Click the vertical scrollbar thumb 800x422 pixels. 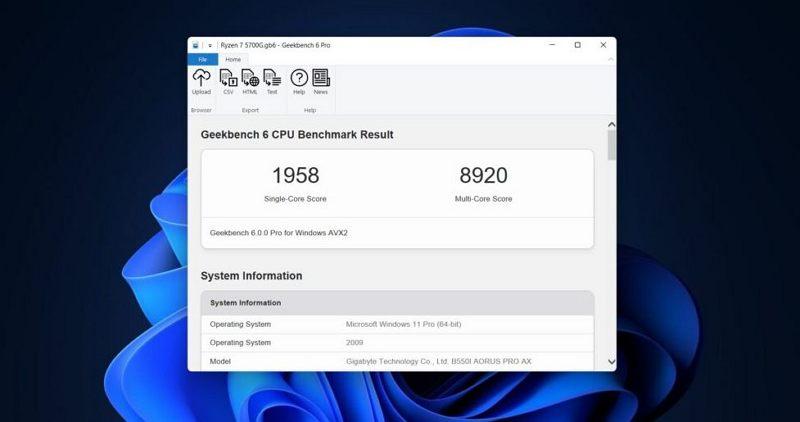pos(611,145)
